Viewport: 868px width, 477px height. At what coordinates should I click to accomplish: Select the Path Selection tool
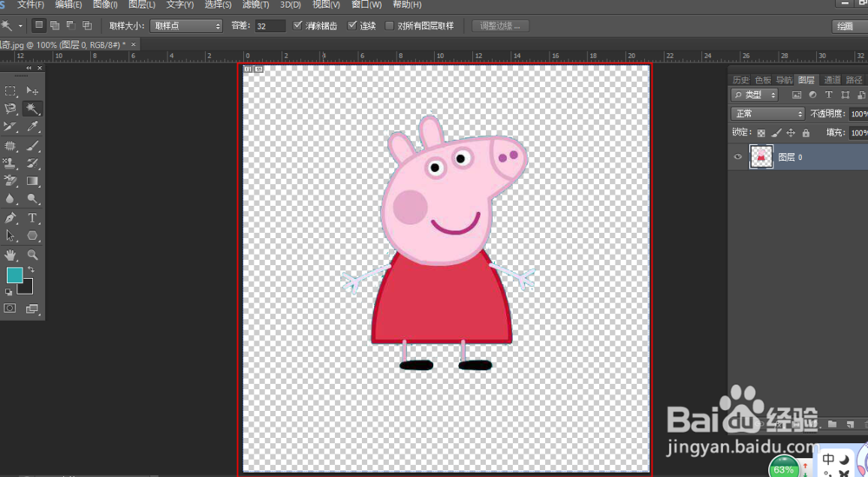coord(10,235)
